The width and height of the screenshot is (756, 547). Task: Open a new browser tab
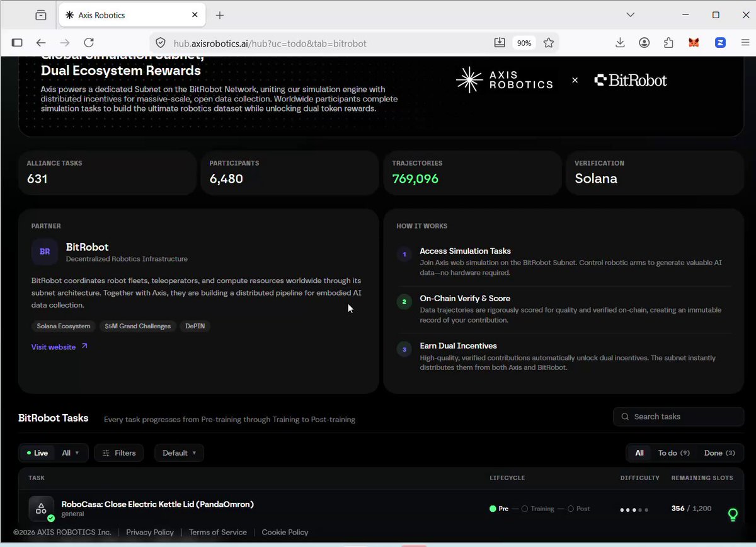coord(219,15)
